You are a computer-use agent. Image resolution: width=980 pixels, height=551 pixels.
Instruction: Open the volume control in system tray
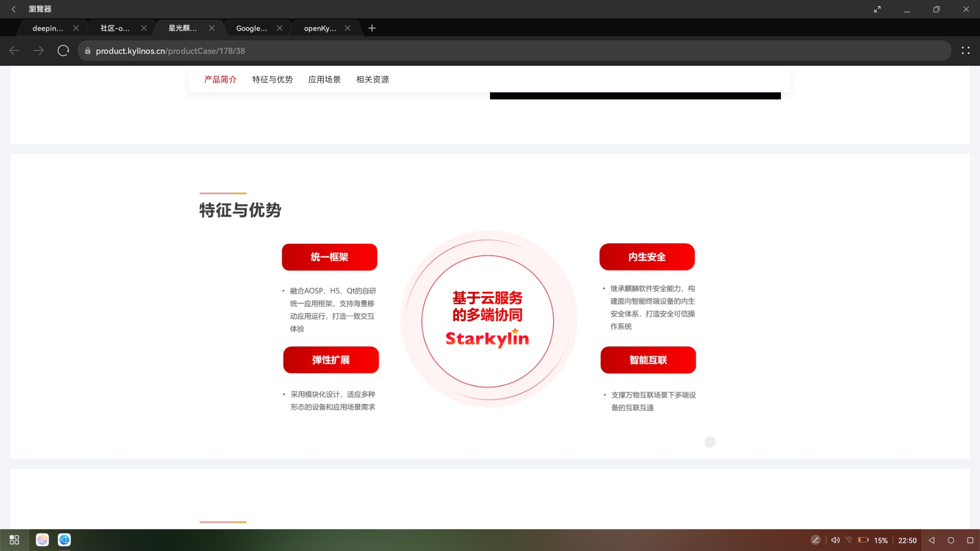click(x=835, y=540)
